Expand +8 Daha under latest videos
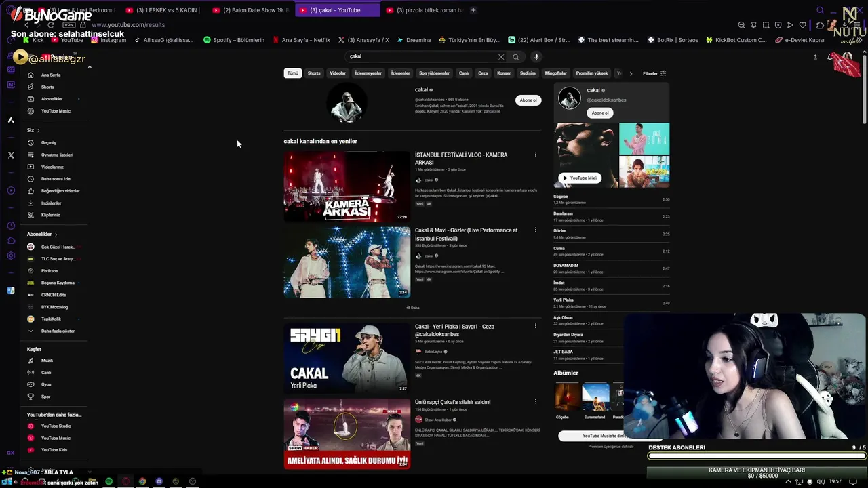This screenshot has width=868, height=488. (x=412, y=308)
